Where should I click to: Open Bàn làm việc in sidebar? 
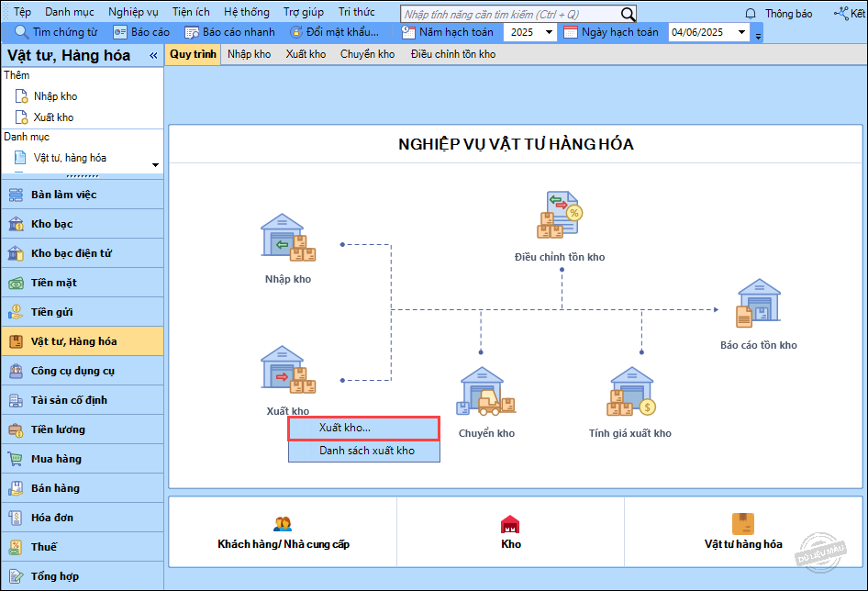[83, 195]
